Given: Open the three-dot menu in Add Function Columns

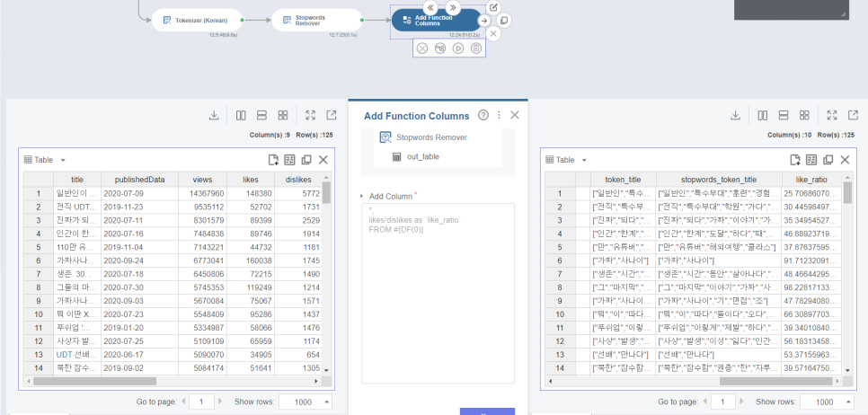Looking at the screenshot, I should click(499, 115).
